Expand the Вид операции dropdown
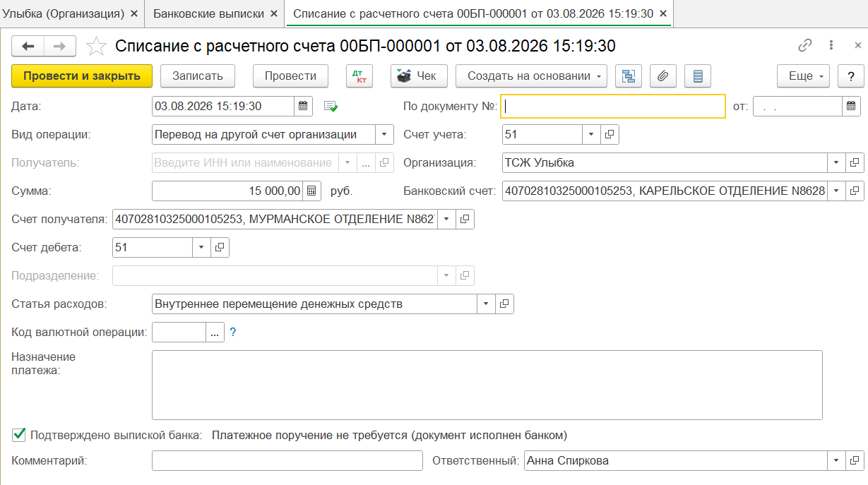 384,134
